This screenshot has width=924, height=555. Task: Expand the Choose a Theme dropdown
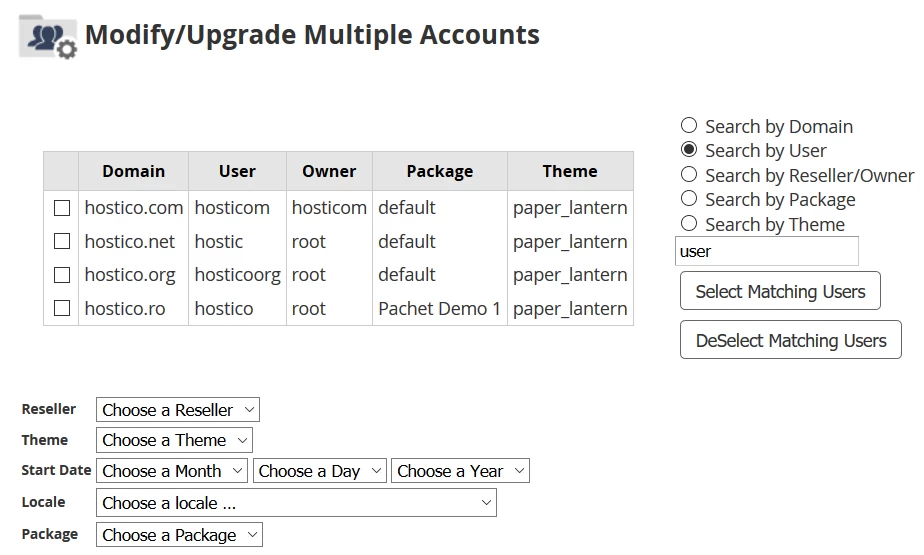pos(174,440)
